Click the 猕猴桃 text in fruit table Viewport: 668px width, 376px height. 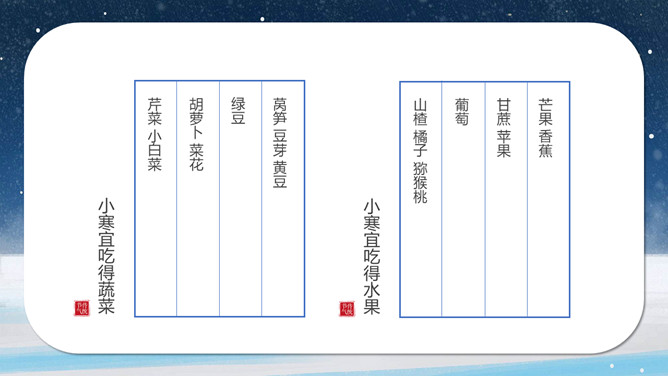[420, 183]
